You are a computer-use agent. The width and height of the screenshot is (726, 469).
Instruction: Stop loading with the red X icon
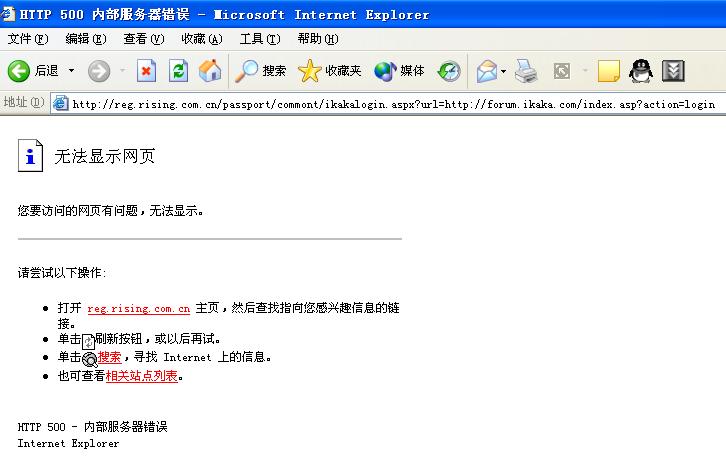pyautogui.click(x=146, y=71)
